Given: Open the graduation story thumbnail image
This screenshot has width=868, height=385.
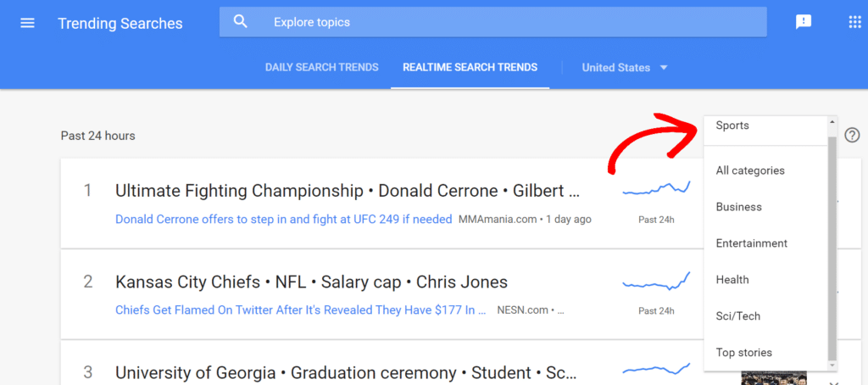Looking at the screenshot, I should click(773, 378).
